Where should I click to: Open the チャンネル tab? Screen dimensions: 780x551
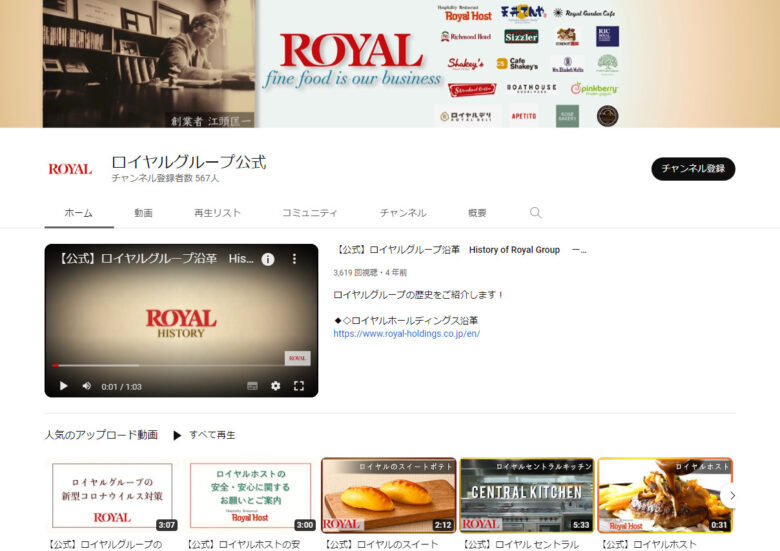(403, 213)
